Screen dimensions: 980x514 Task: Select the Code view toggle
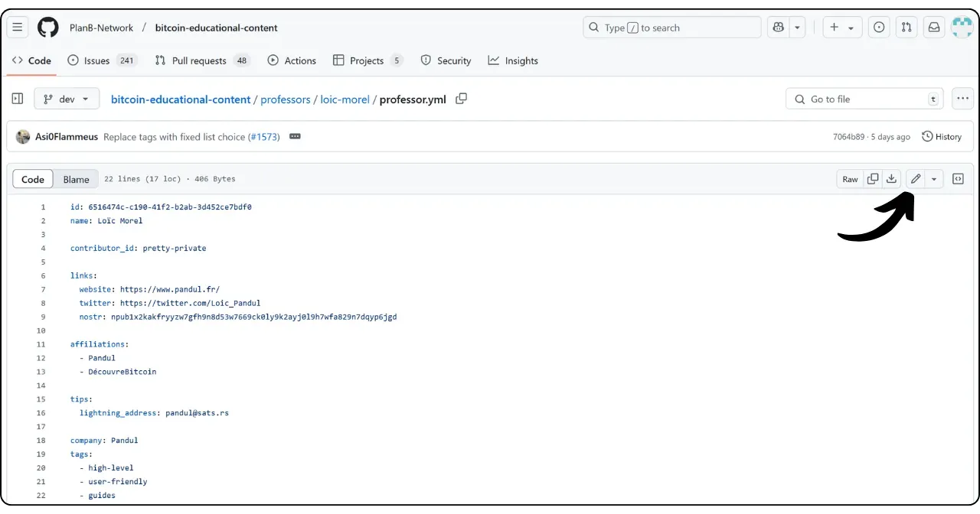(33, 179)
